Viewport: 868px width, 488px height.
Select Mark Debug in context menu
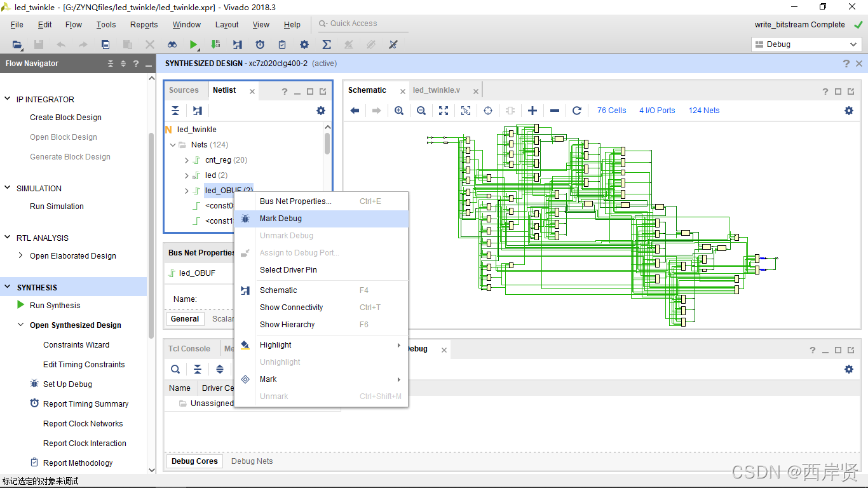click(322, 219)
